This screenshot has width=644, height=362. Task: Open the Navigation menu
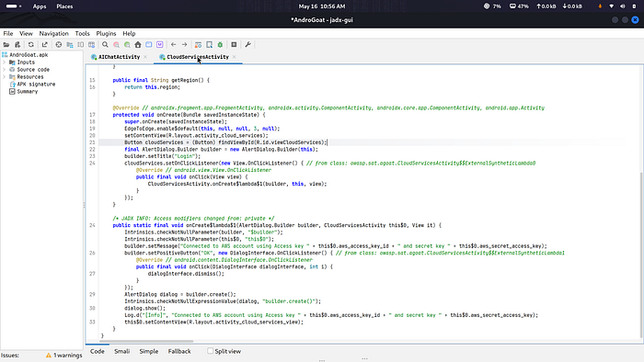(53, 34)
